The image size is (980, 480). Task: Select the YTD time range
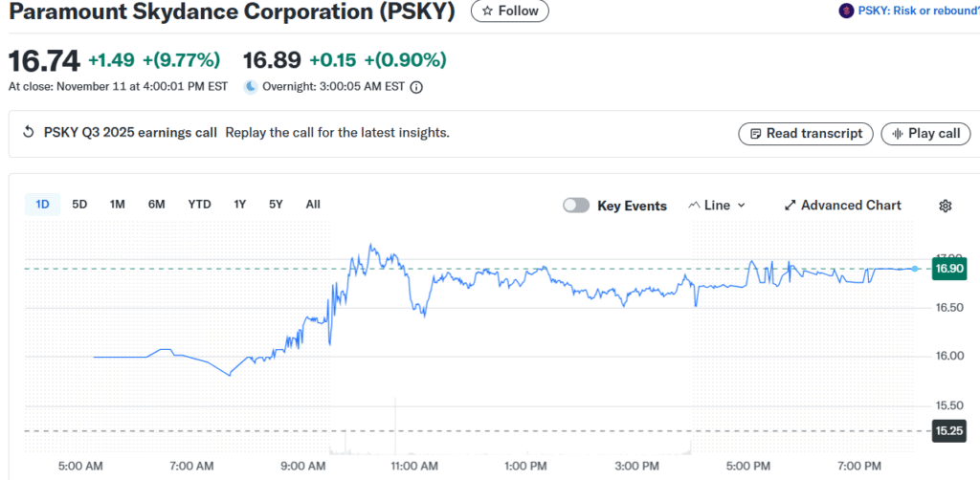tap(199, 204)
